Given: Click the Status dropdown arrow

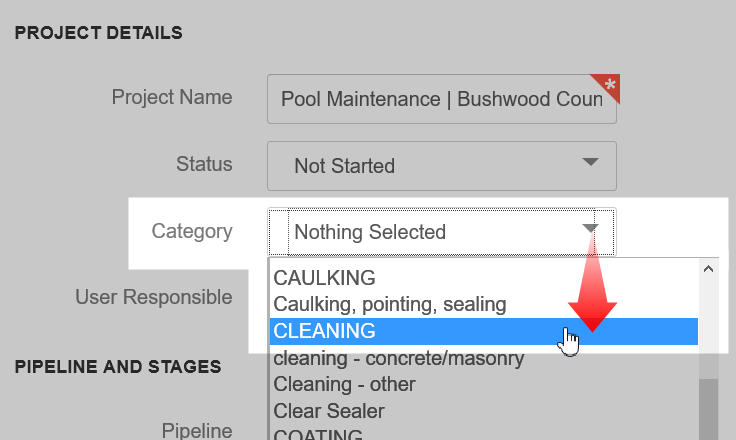Looking at the screenshot, I should (590, 162).
